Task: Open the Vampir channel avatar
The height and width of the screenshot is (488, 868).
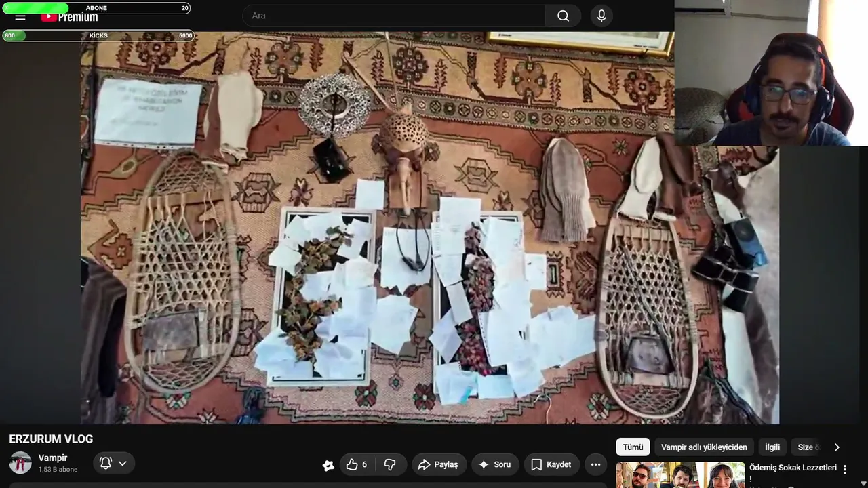Action: [x=20, y=463]
